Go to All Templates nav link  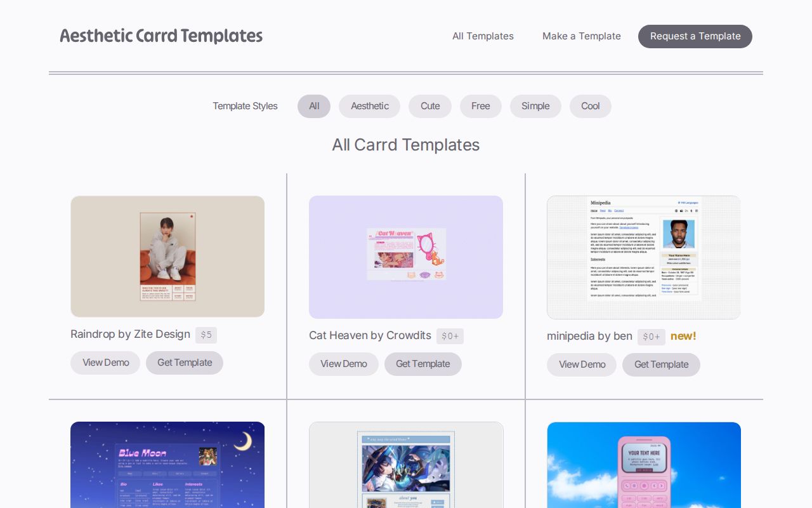483,36
